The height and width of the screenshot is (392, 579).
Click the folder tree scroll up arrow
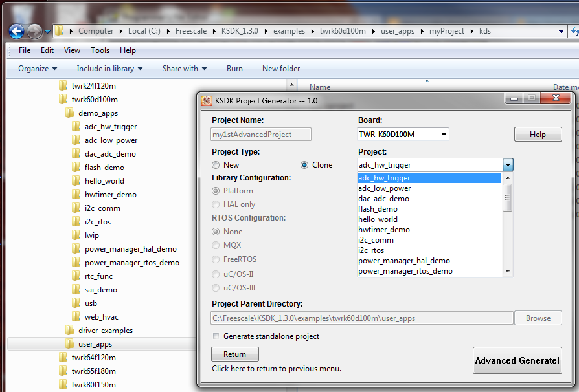pyautogui.click(x=291, y=85)
